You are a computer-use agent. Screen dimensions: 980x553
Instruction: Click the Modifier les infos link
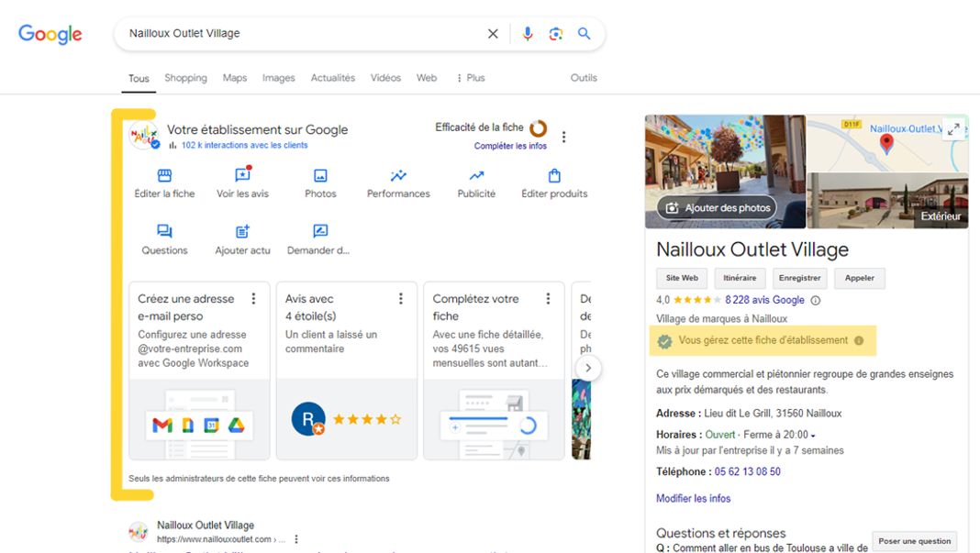pyautogui.click(x=693, y=499)
